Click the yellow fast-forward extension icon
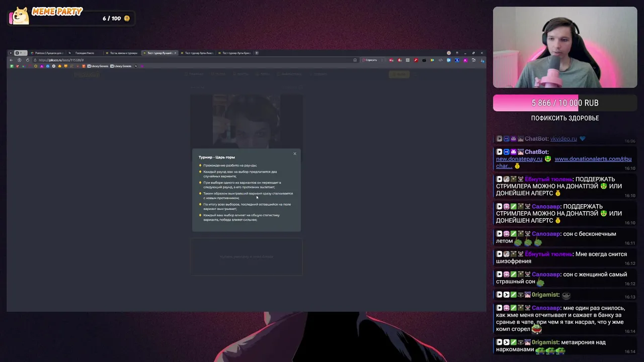This screenshot has height=362, width=644. pyautogui.click(x=432, y=60)
